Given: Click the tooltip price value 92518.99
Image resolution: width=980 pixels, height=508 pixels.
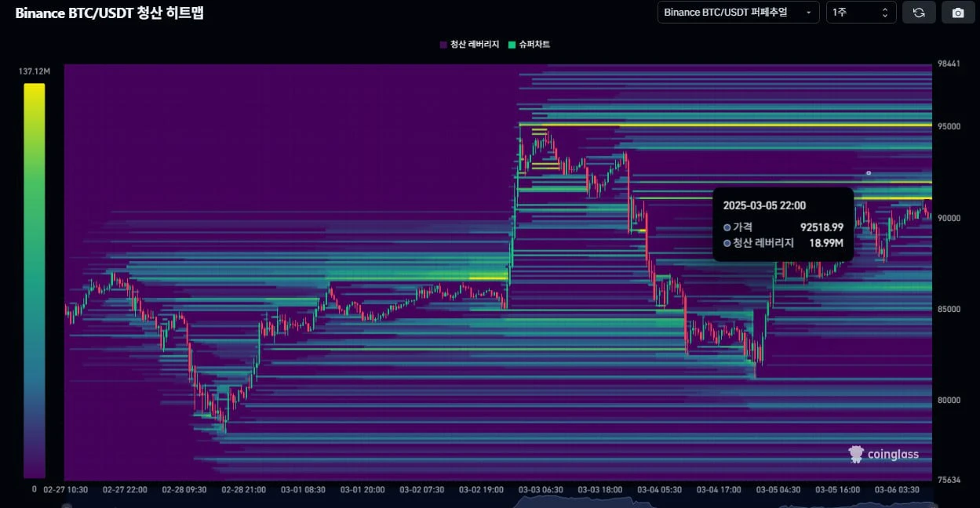Looking at the screenshot, I should [822, 227].
